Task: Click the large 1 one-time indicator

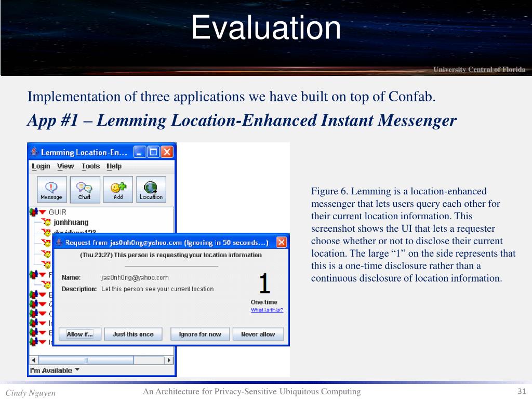Action: [x=264, y=283]
